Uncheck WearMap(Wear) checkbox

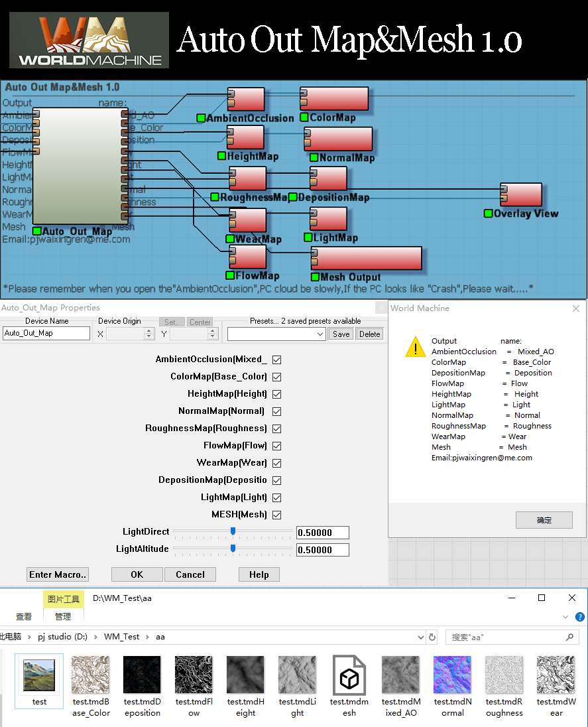tap(276, 463)
